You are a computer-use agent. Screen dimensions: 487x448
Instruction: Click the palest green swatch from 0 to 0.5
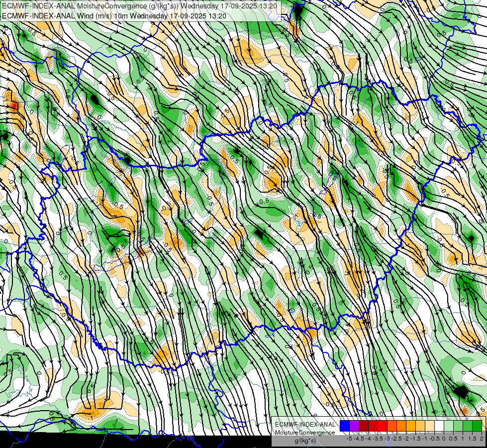[x=449, y=426]
